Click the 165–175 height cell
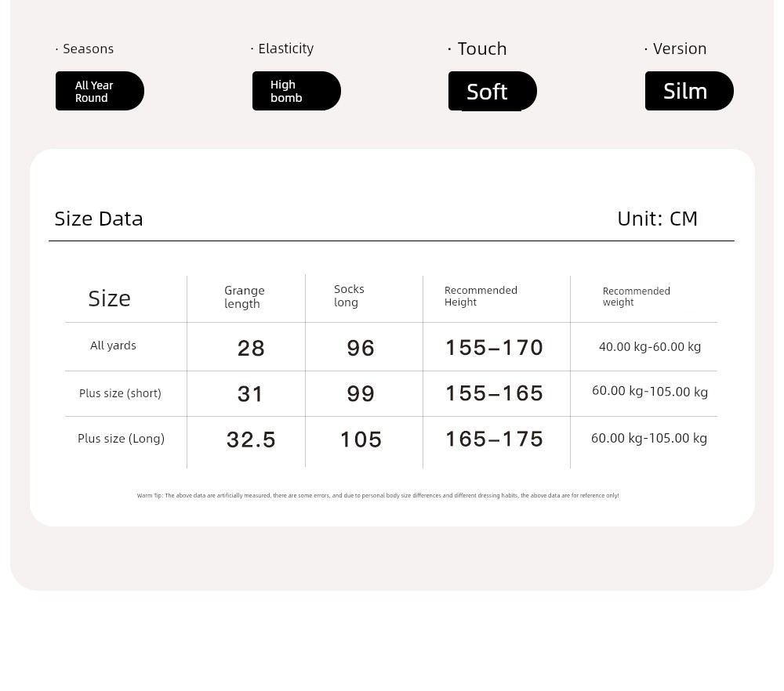Viewport: 784px width, 691px height. click(494, 440)
